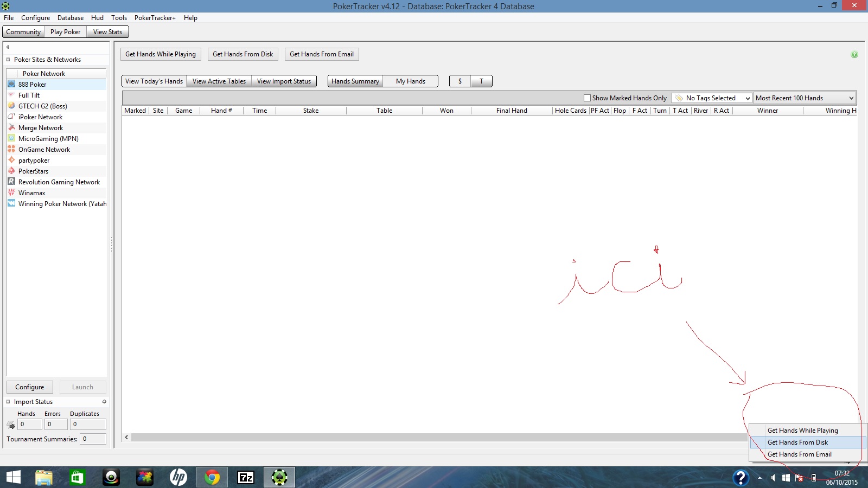Open the PokerTracker+ menu
Image resolution: width=868 pixels, height=488 pixels.
[x=155, y=18]
